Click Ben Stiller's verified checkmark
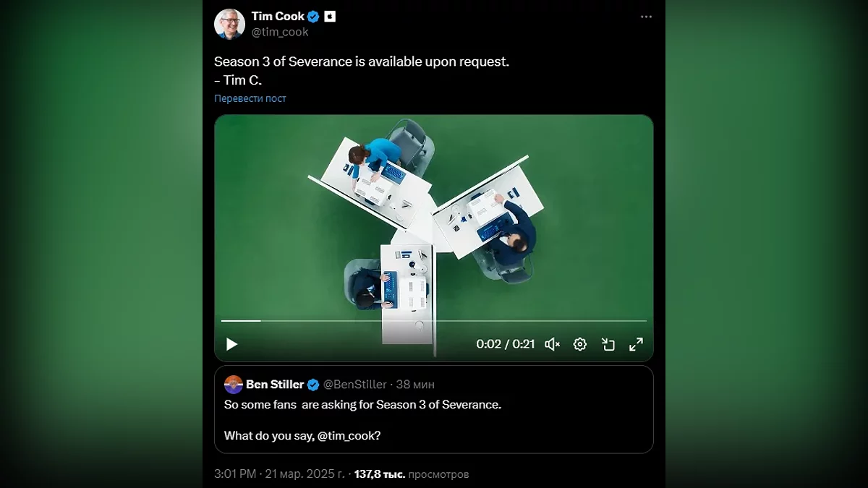The width and height of the screenshot is (868, 488). pyautogui.click(x=313, y=385)
